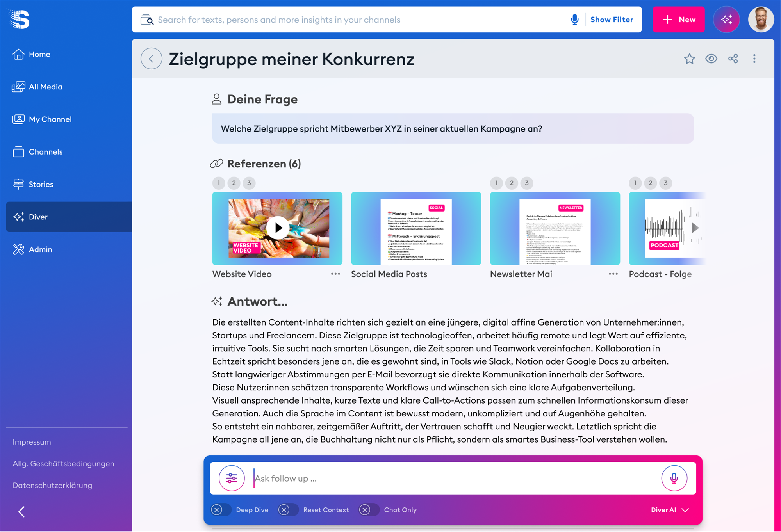Select badge 1 above Podcast
The width and height of the screenshot is (781, 532).
pos(635,183)
